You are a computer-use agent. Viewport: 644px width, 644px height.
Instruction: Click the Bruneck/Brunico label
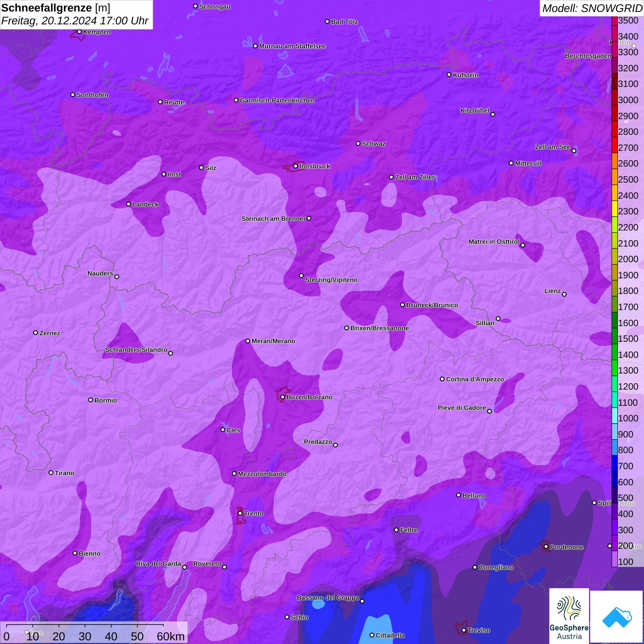tap(432, 305)
